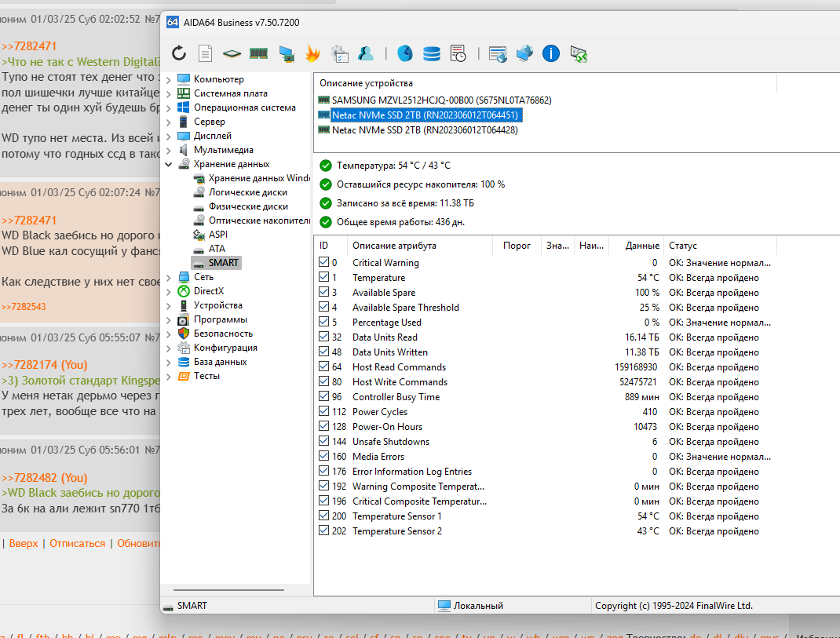Toggle the Media Errors checkbox
Image resolution: width=840 pixels, height=638 pixels.
click(323, 456)
